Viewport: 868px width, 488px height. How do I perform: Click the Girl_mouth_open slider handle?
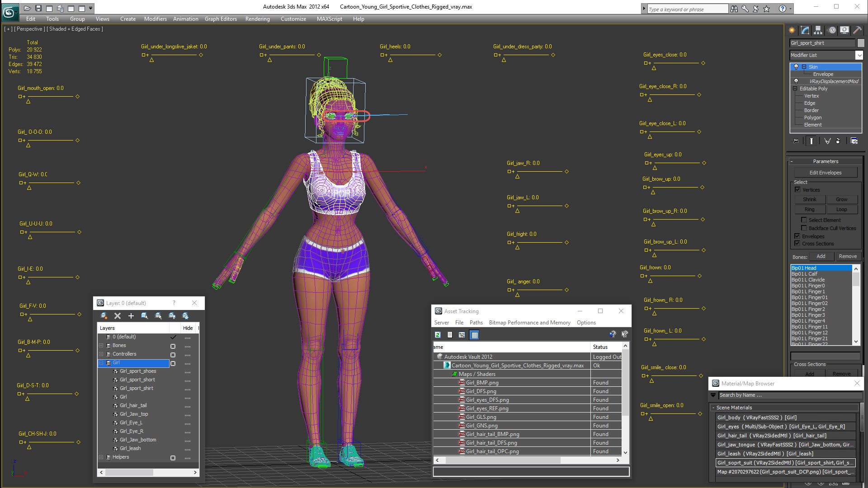(x=28, y=102)
